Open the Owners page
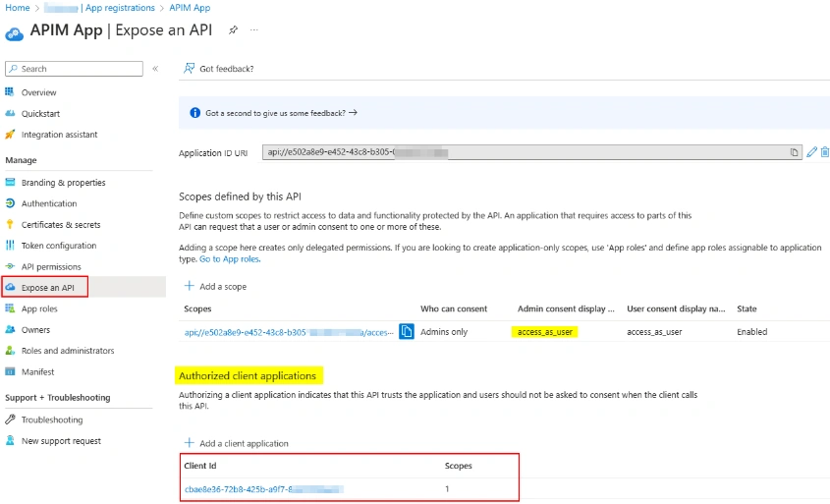Image resolution: width=830 pixels, height=504 pixels. tap(35, 330)
